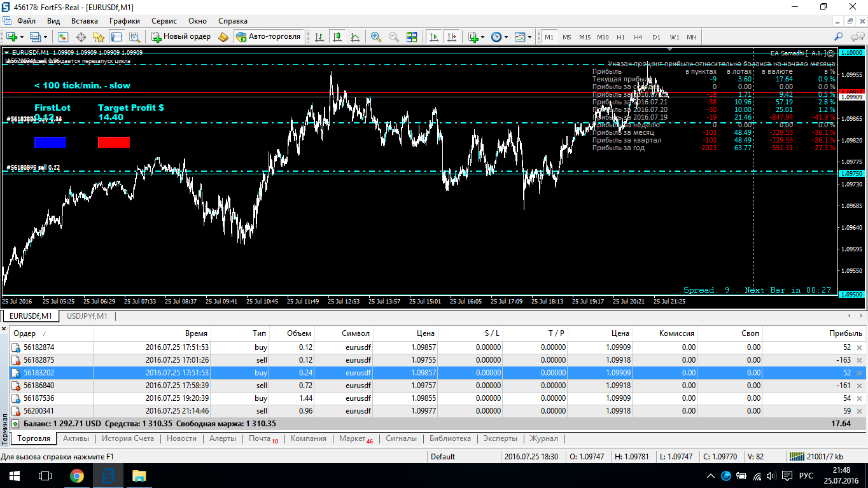Switch chart to candlestick display icon

coord(337,37)
